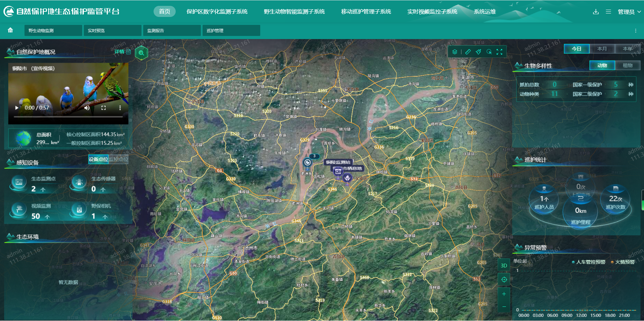Toggle 3D map view
The width and height of the screenshot is (644, 321).
pyautogui.click(x=504, y=265)
